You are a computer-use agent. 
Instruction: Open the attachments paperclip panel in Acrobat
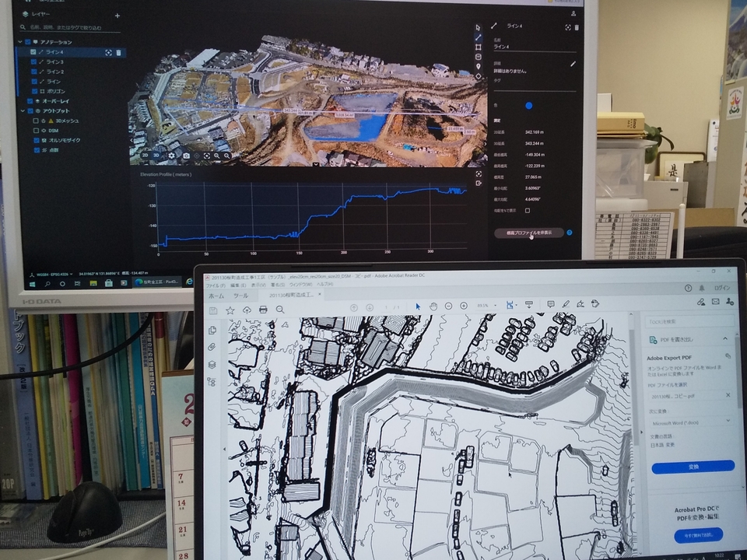tap(212, 347)
